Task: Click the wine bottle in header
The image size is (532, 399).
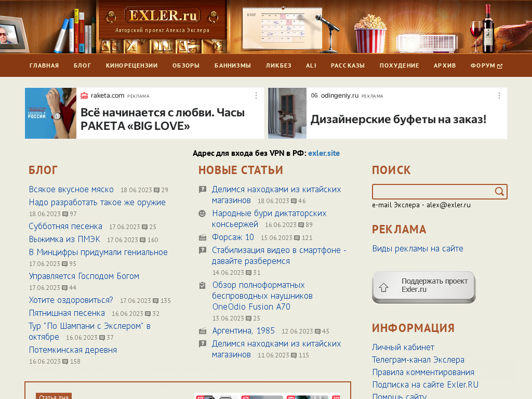Action: coord(488,29)
